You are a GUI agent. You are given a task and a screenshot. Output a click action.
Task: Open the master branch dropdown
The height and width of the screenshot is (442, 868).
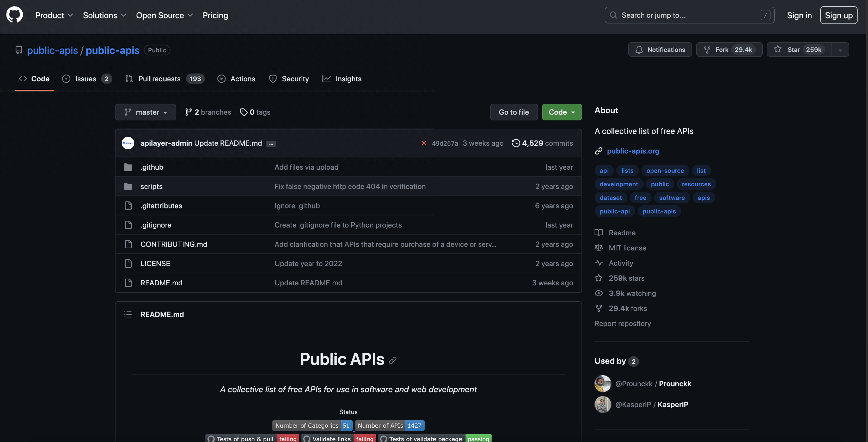point(145,112)
